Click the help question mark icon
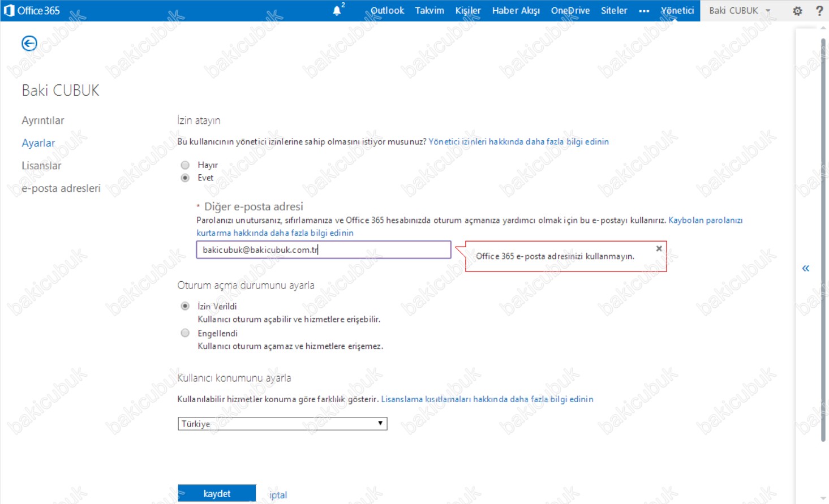829x504 pixels. click(819, 11)
